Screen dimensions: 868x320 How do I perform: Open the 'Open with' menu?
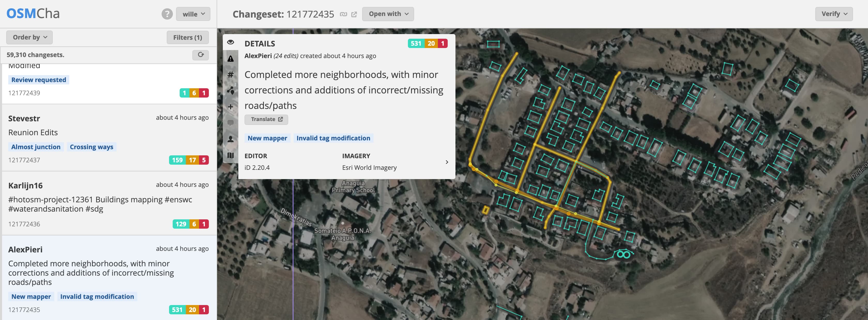pos(388,14)
